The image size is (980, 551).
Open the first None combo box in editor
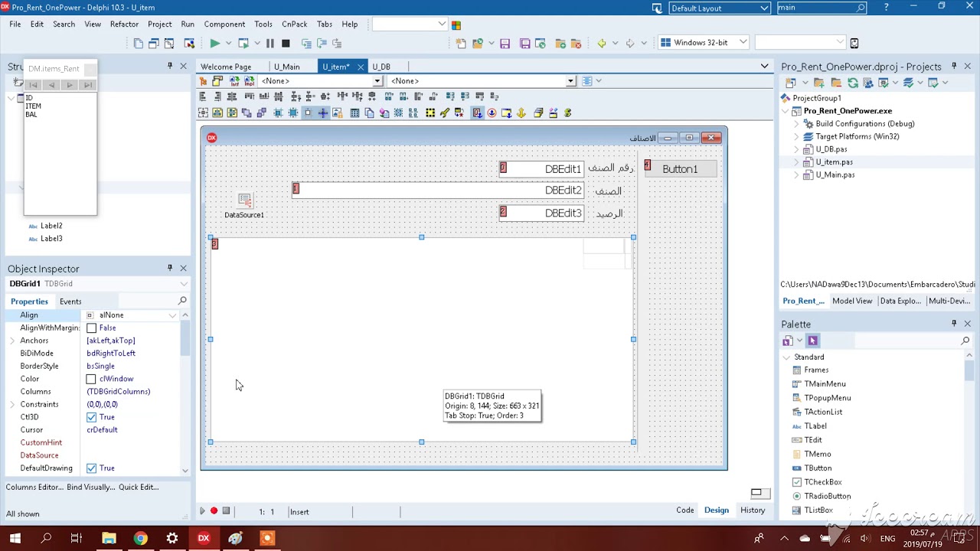(377, 81)
